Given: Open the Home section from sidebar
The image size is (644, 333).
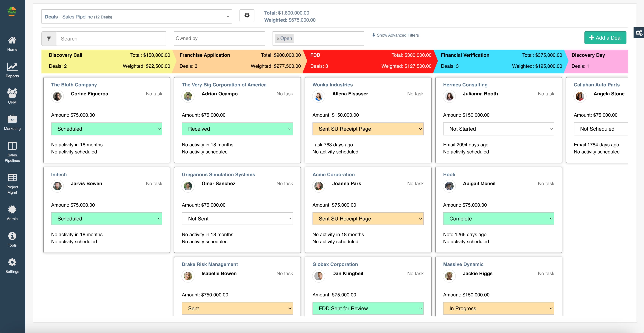Looking at the screenshot, I should [x=12, y=43].
